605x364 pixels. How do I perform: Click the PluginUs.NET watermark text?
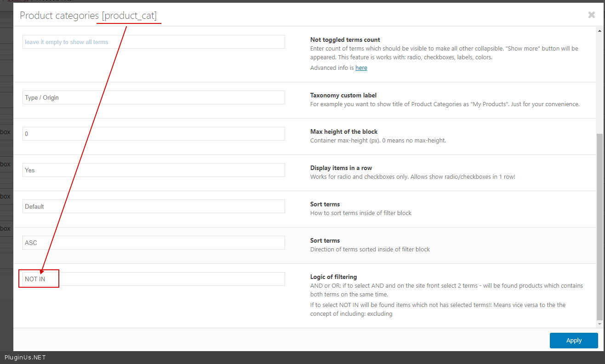click(x=25, y=358)
